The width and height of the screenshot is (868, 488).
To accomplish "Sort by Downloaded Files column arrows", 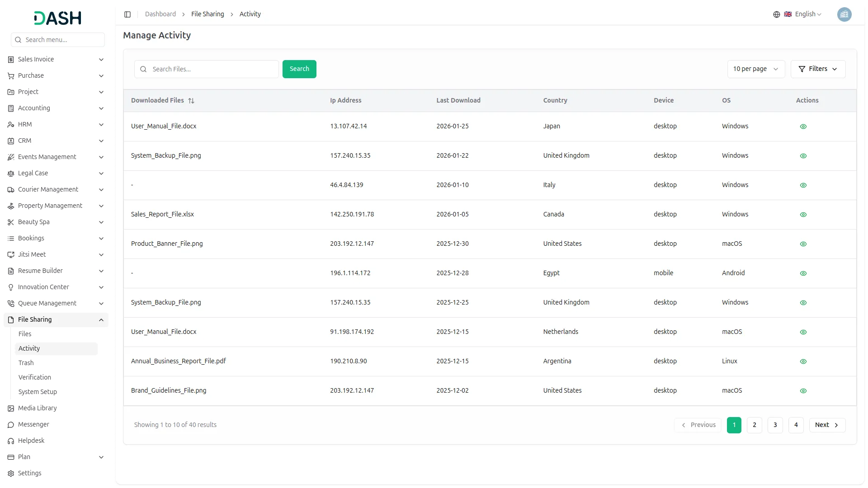I will pos(191,100).
